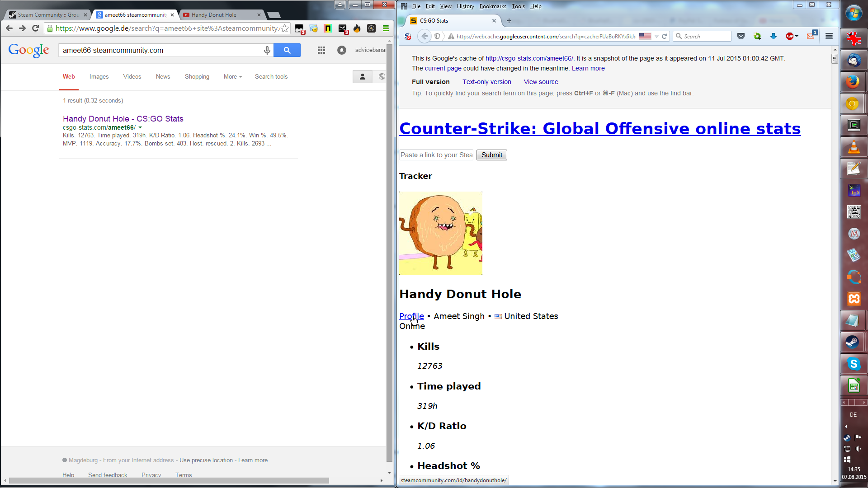Expand the Google More dropdown
868x488 pixels.
pos(233,77)
